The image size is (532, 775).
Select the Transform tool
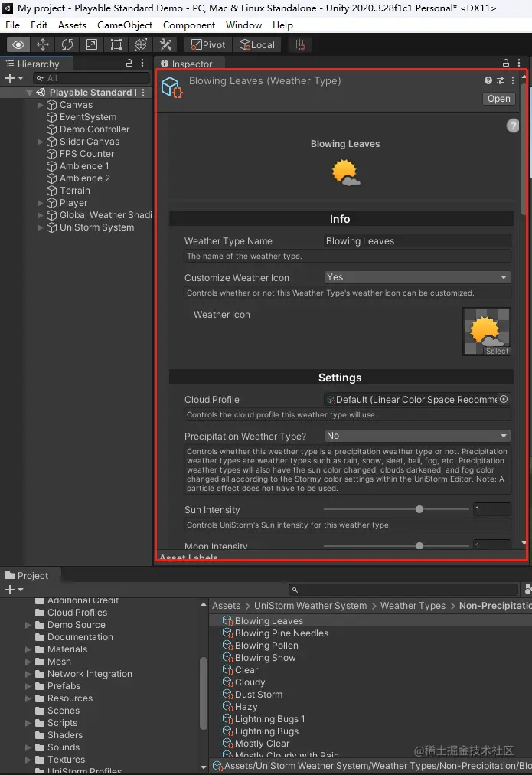click(141, 45)
